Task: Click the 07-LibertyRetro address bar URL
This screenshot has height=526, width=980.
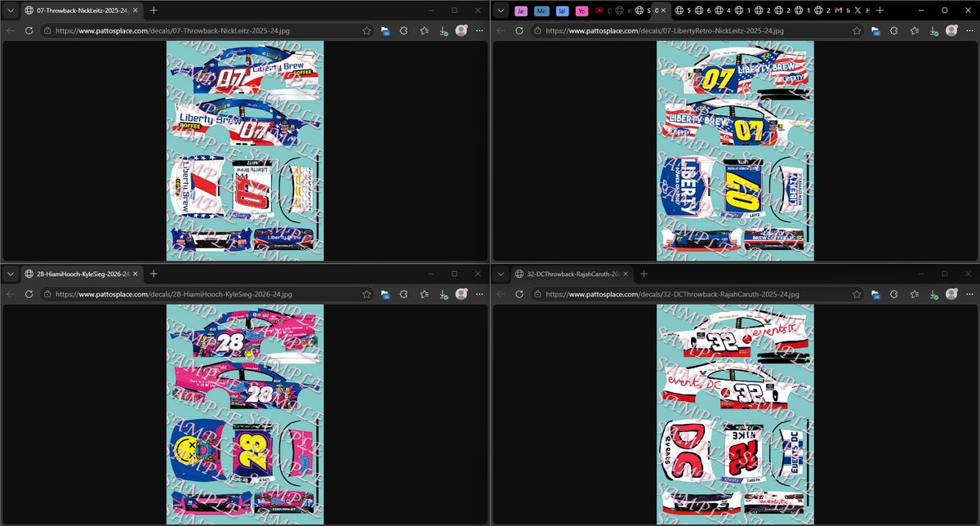Action: (664, 30)
